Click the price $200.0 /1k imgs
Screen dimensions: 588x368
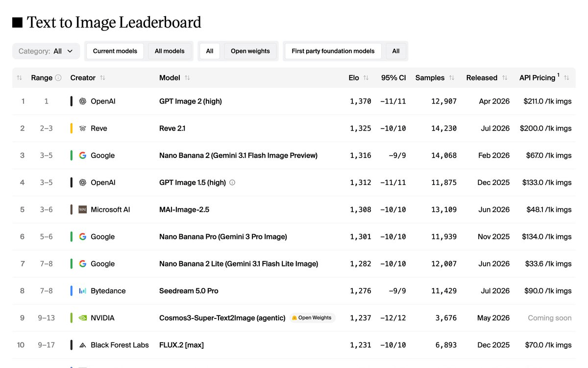[x=546, y=129]
